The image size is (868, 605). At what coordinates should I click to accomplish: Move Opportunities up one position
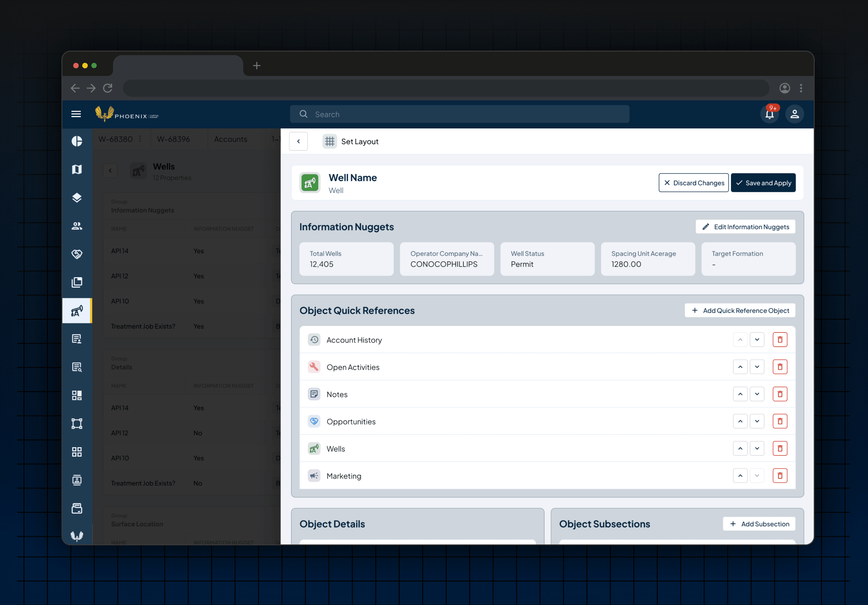tap(740, 421)
